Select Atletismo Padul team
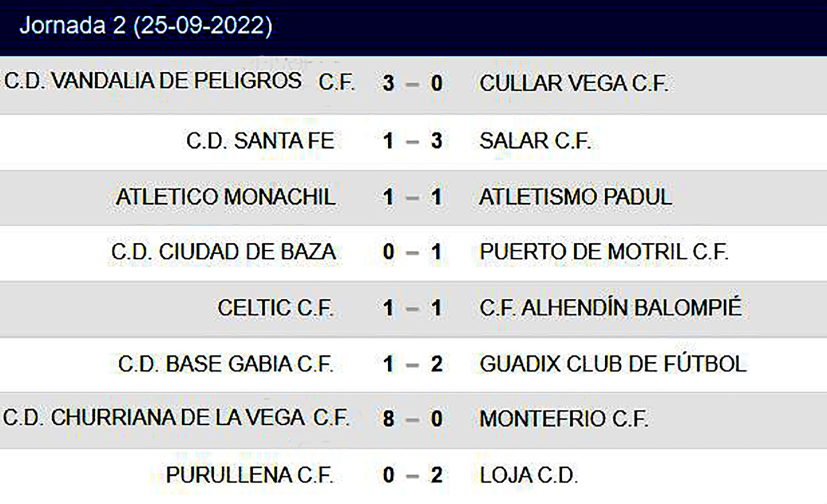This screenshot has height=504, width=827. (575, 197)
